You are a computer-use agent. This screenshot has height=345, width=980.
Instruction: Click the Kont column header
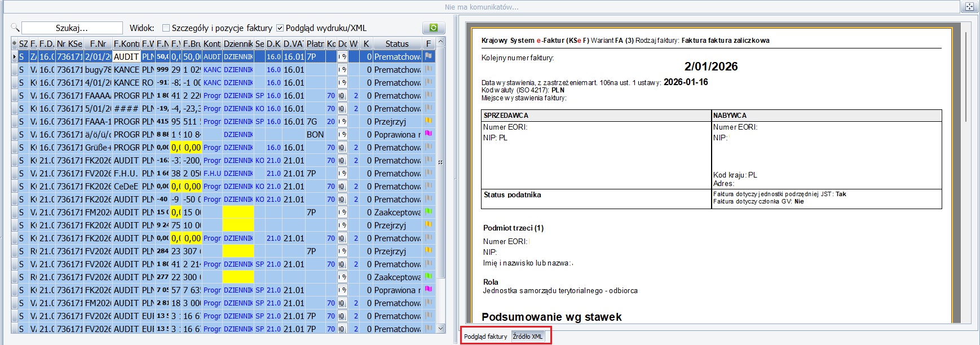click(x=212, y=43)
